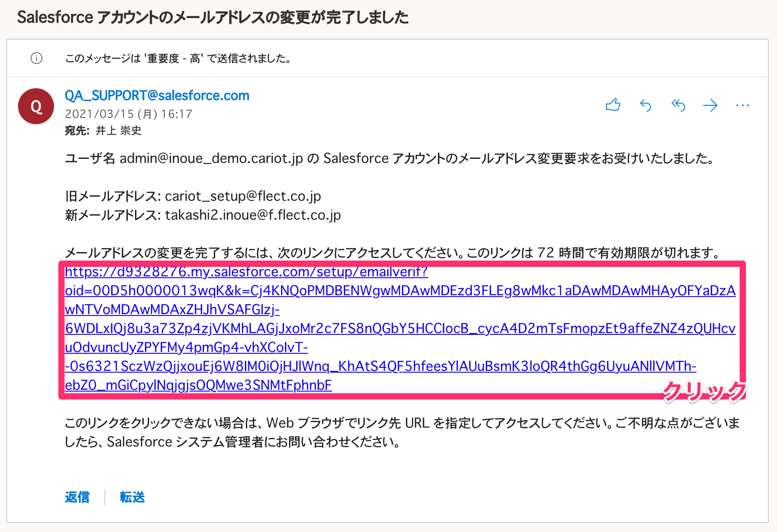777x532 pixels.
Task: Click recipient name 井上 崇史
Action: [119, 131]
